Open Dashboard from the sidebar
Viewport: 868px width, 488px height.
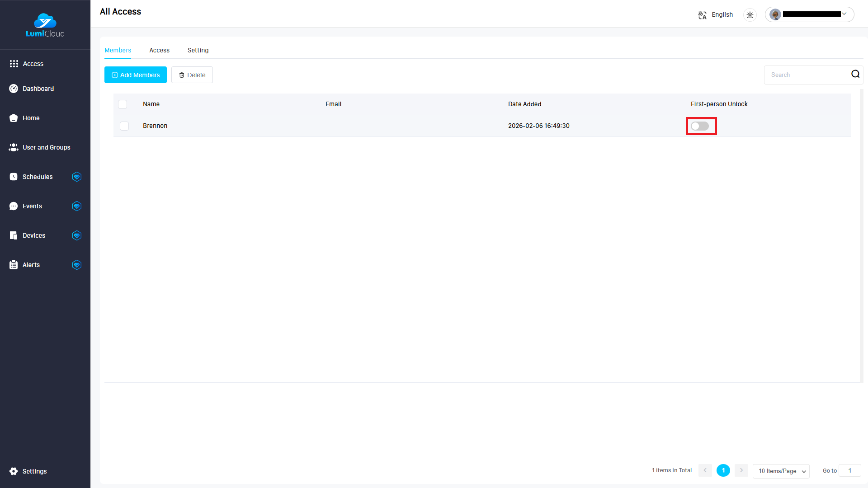pos(38,89)
